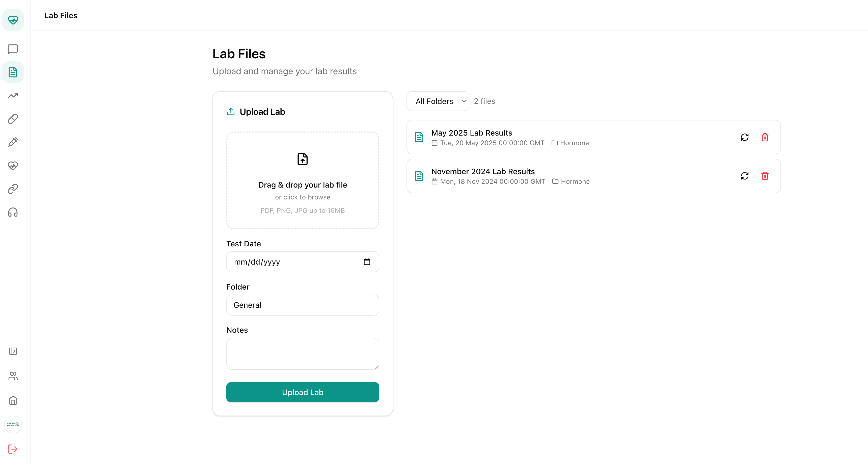Select the home icon in sidebar
The height and width of the screenshot is (464, 868).
click(x=13, y=400)
